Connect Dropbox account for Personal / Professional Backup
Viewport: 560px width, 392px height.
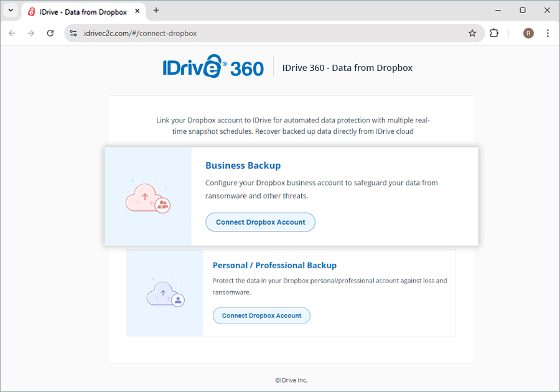pyautogui.click(x=261, y=315)
